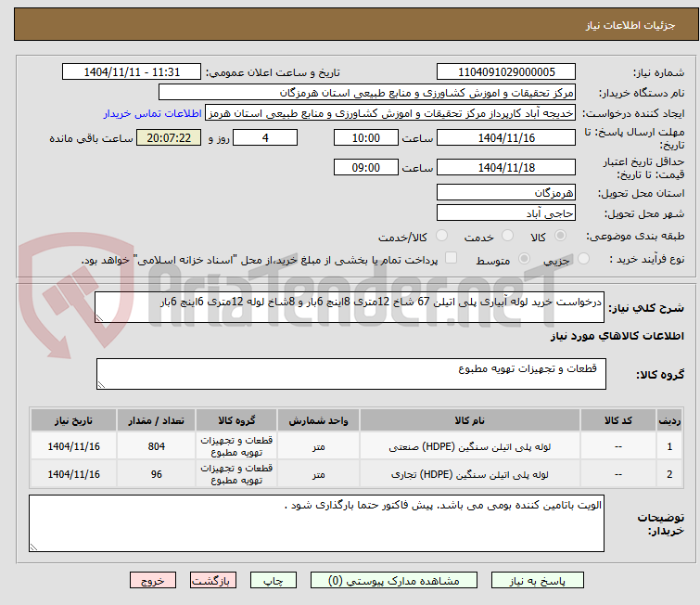Click the شماره نیاز field 1104091029000005
This screenshot has height=605, width=700.
coord(506,72)
